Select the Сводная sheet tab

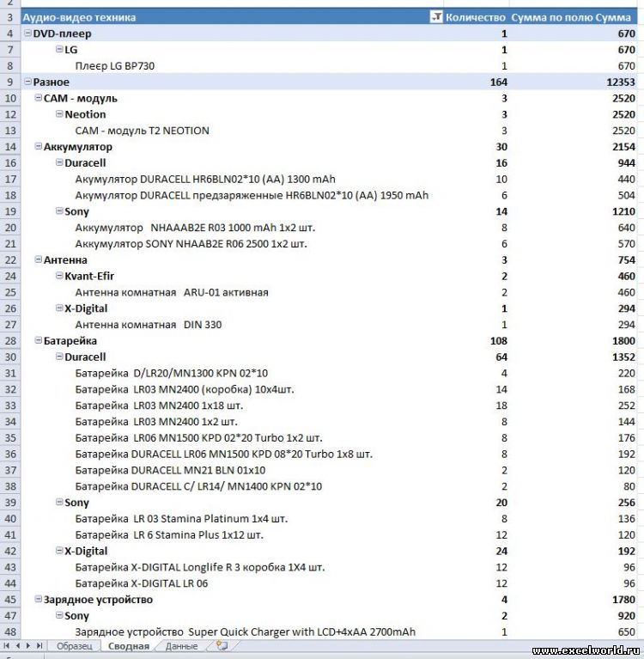(x=129, y=646)
